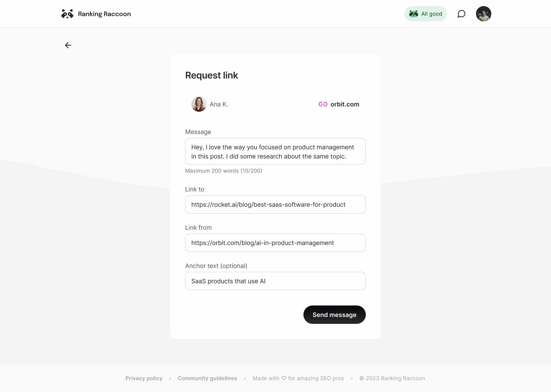Click the heart icon in the footer

(284, 378)
